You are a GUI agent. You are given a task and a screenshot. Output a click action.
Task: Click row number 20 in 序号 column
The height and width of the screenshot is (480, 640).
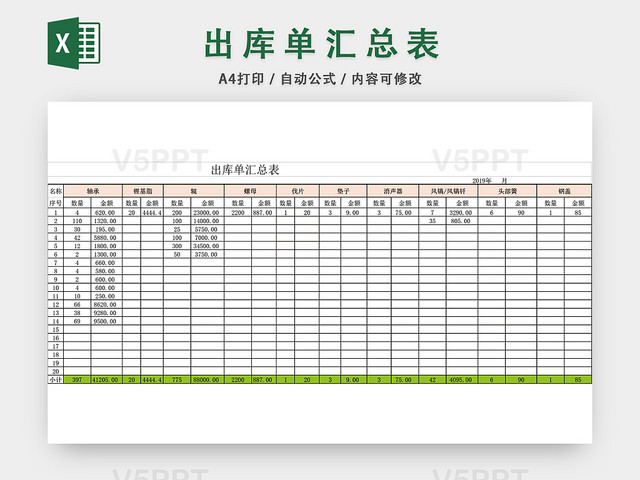[x=56, y=371]
